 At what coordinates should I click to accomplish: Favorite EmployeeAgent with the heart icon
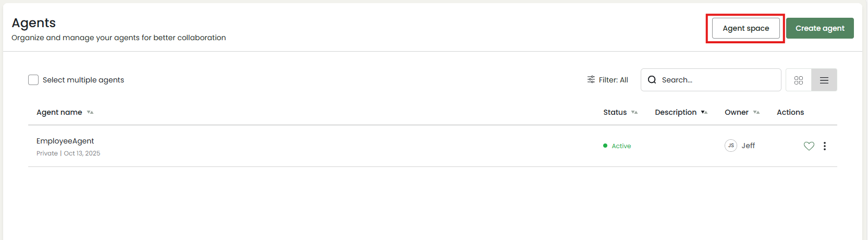(809, 146)
